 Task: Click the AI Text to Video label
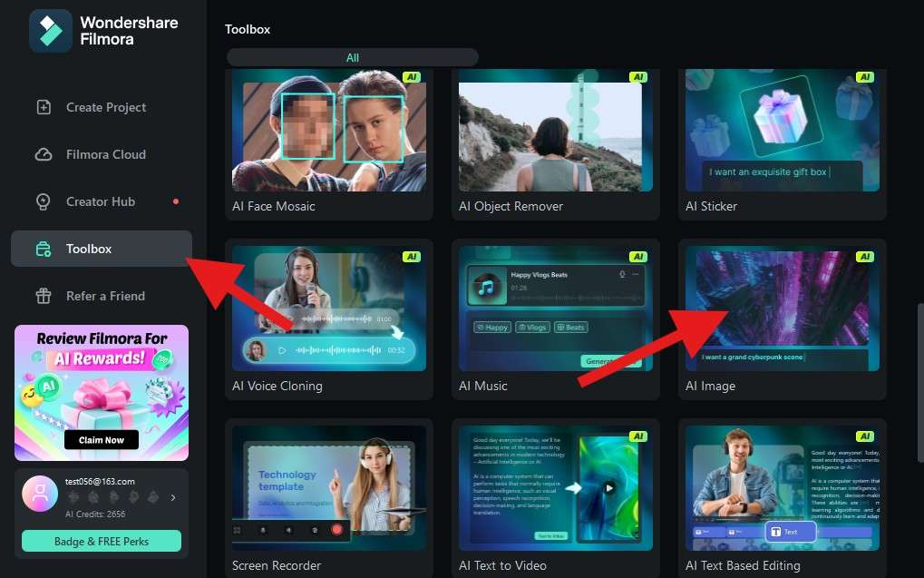click(x=502, y=565)
